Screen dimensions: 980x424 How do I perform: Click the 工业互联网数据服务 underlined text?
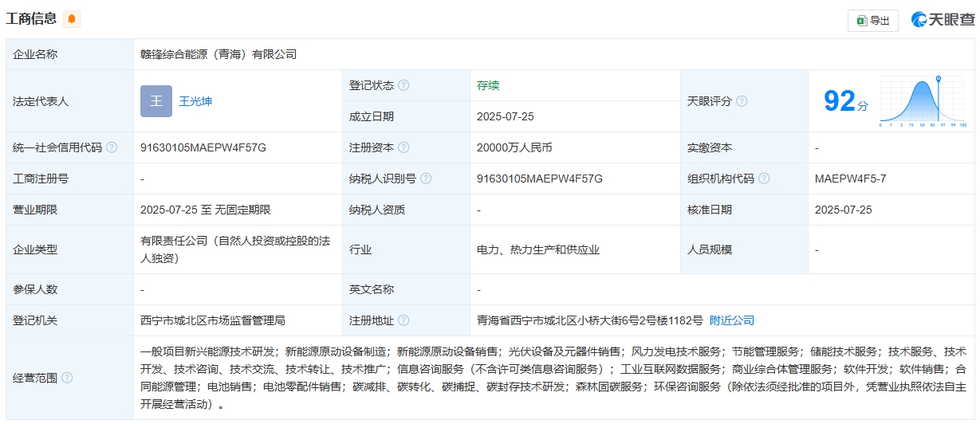tap(672, 369)
